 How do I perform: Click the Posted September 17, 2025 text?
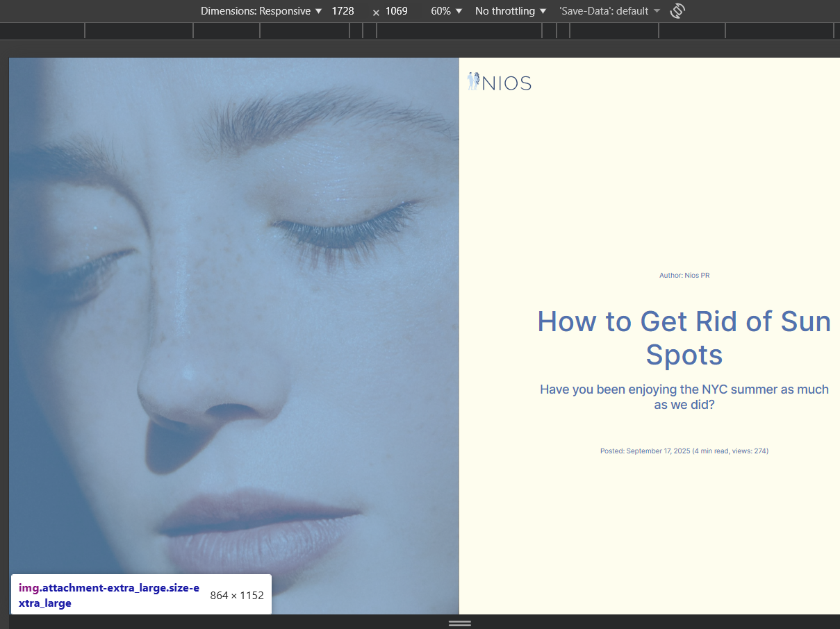click(x=645, y=451)
